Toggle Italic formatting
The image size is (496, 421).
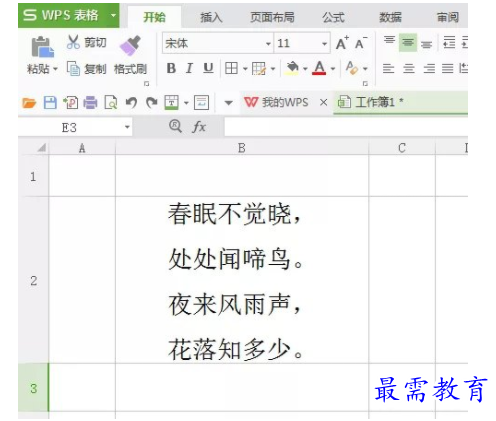click(189, 68)
